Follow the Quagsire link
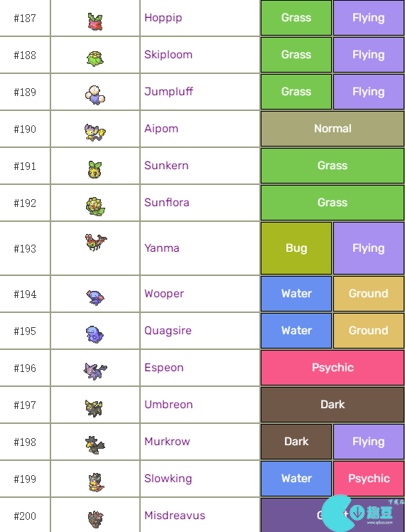The height and width of the screenshot is (532, 405). point(168,331)
